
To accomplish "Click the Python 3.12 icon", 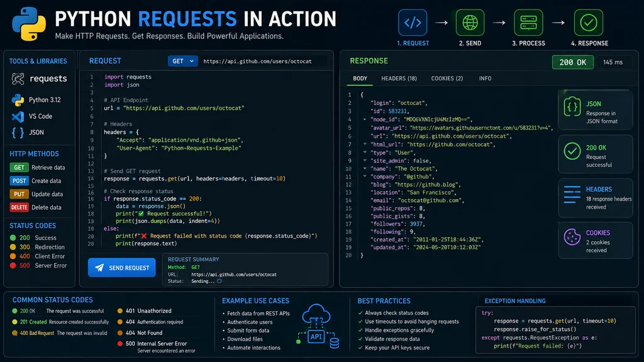I will click(18, 100).
